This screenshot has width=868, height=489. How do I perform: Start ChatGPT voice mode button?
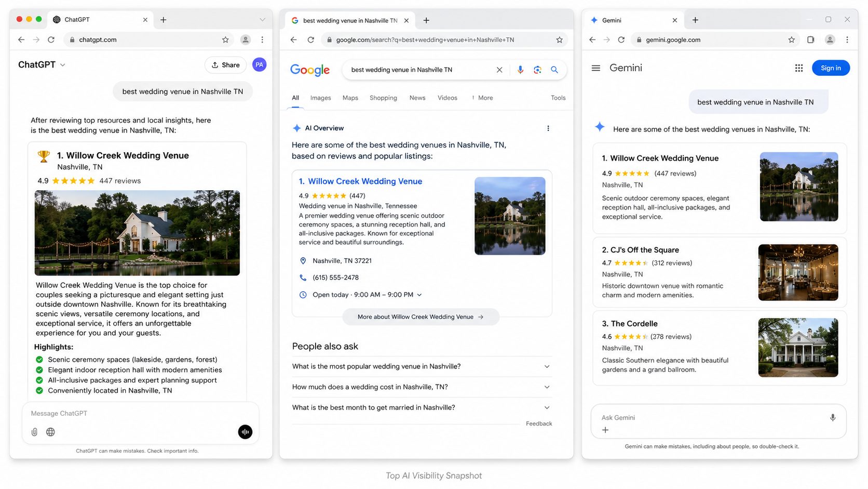[245, 432]
